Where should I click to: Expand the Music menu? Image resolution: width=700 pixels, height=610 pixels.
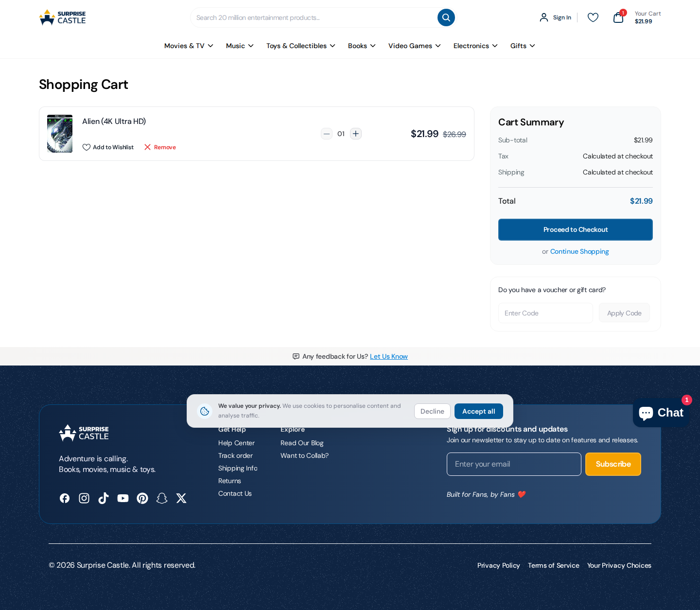point(240,46)
